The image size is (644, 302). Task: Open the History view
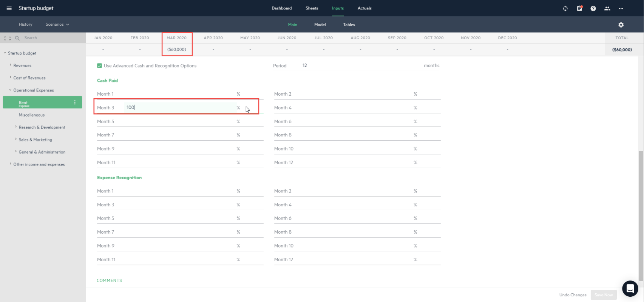point(26,24)
